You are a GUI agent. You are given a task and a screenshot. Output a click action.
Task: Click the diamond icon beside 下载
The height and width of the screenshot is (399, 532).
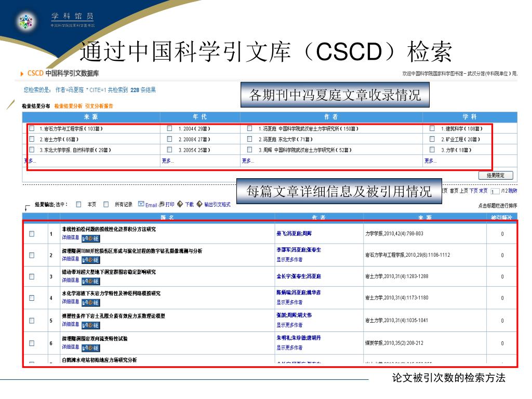(180, 204)
